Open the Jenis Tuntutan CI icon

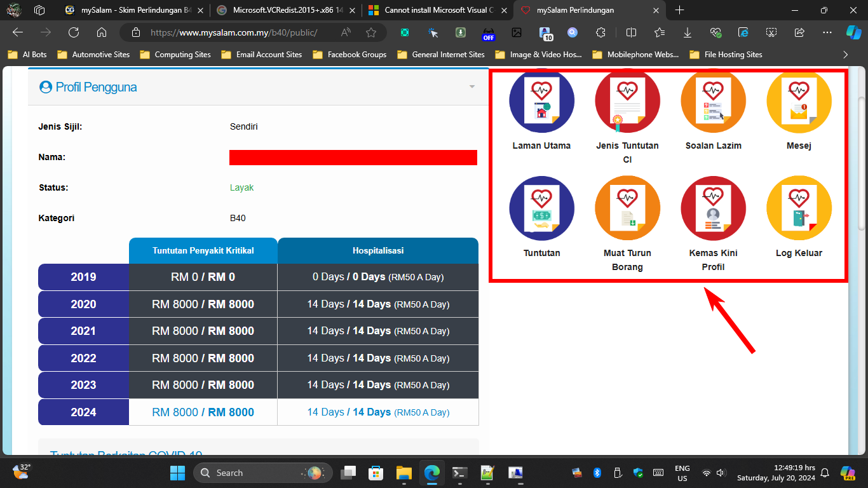[627, 101]
